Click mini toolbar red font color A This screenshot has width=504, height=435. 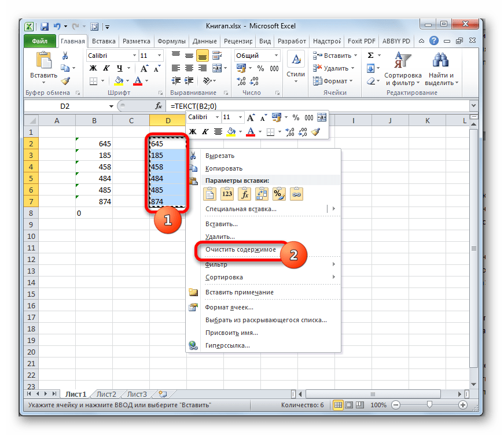(251, 132)
